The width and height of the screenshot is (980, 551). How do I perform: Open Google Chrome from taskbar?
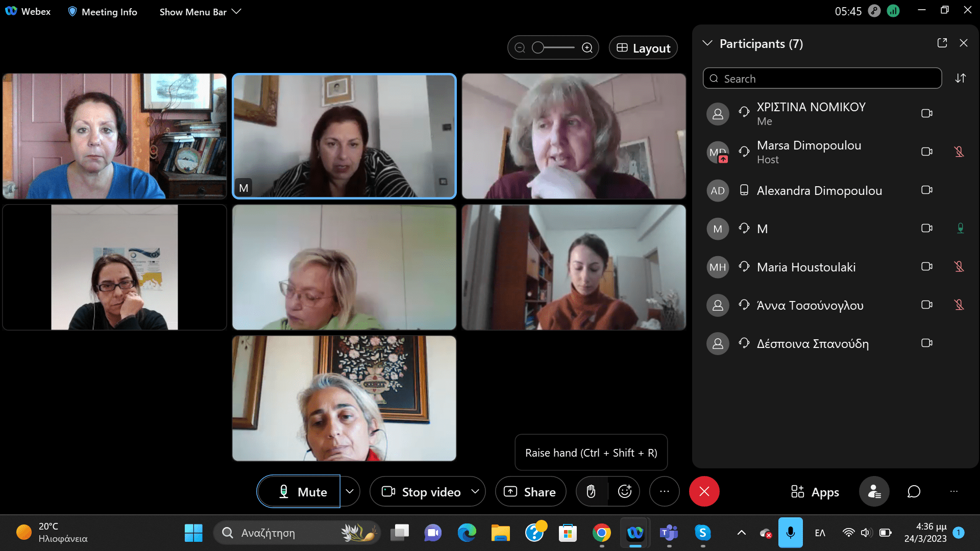(602, 533)
